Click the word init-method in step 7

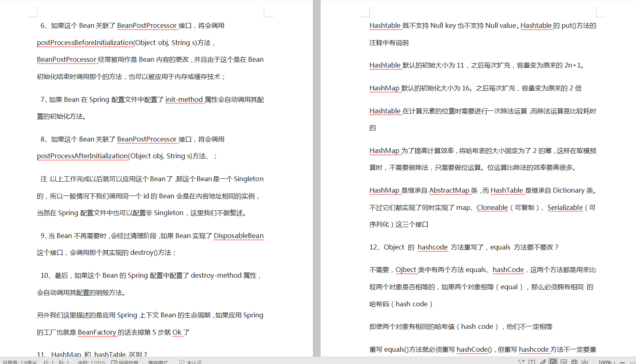(184, 99)
